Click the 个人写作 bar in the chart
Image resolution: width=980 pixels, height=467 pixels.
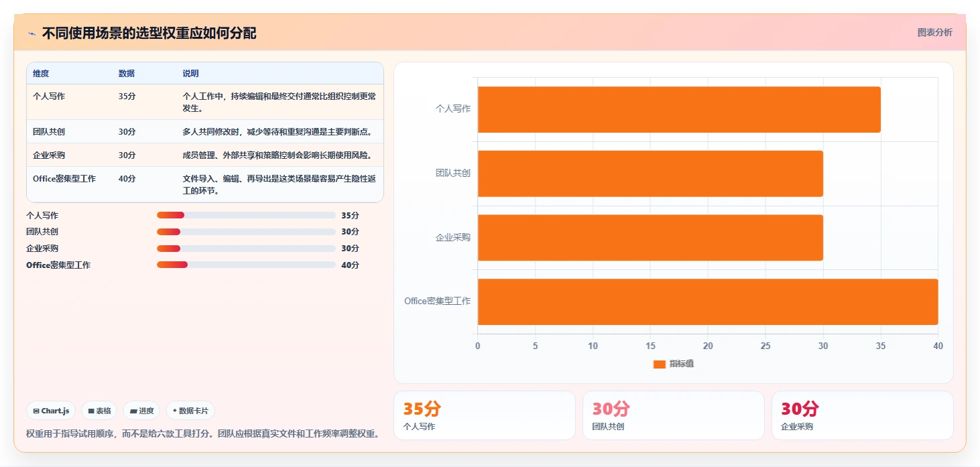tap(679, 109)
